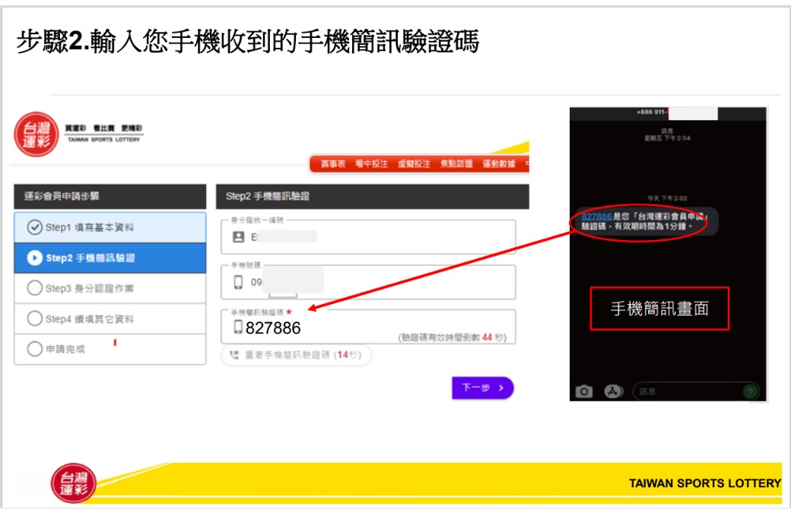Tap the camera icon in the SMS screen
791x532 pixels.
583,391
